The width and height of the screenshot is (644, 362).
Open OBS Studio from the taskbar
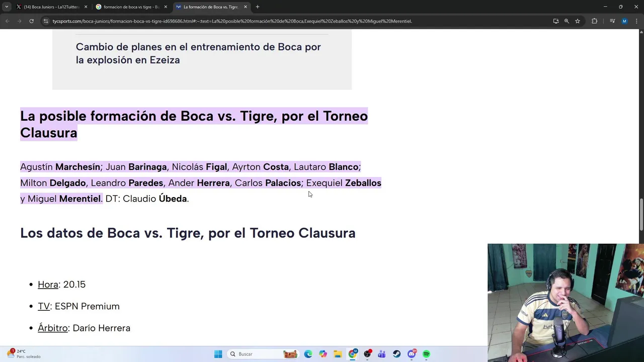(367, 354)
